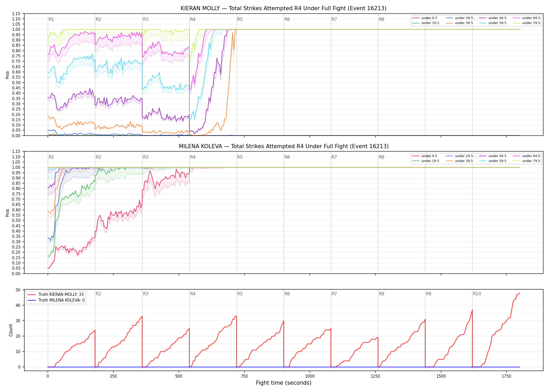The width and height of the screenshot is (549, 392).
Task: Click R4 round label in the Count chart
Action: click(193, 294)
